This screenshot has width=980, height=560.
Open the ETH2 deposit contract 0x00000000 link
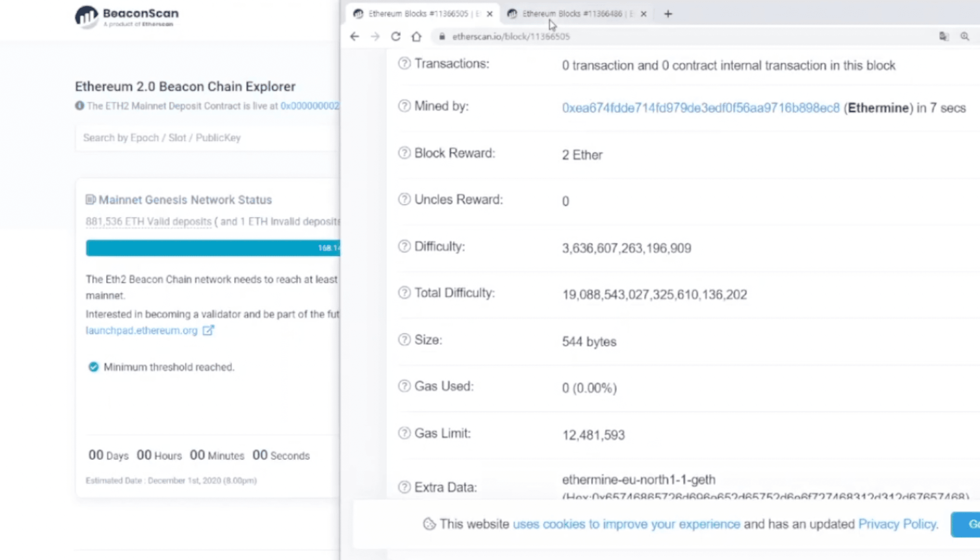click(x=310, y=106)
